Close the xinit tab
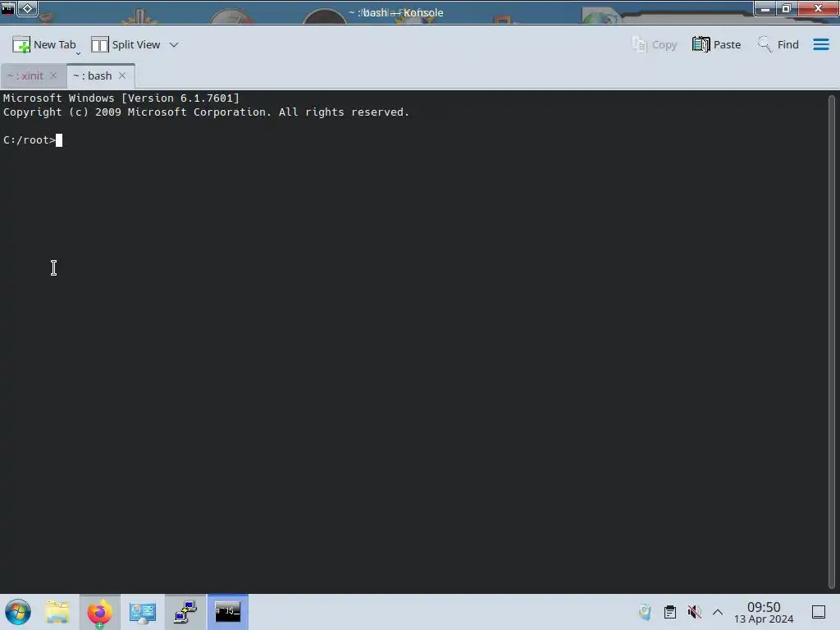The width and height of the screenshot is (840, 630). tap(53, 75)
